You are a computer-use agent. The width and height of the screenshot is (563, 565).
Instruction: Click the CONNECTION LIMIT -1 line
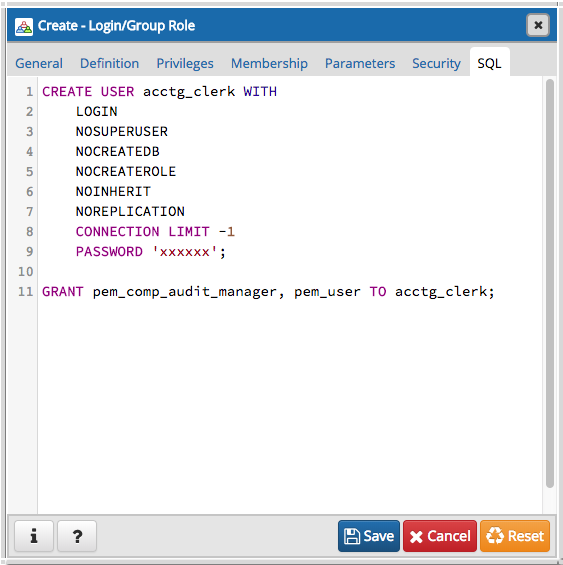tap(155, 232)
